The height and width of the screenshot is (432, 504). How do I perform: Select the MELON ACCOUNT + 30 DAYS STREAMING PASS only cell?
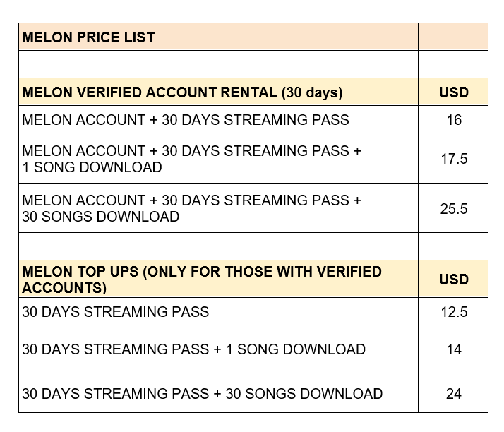click(218, 120)
